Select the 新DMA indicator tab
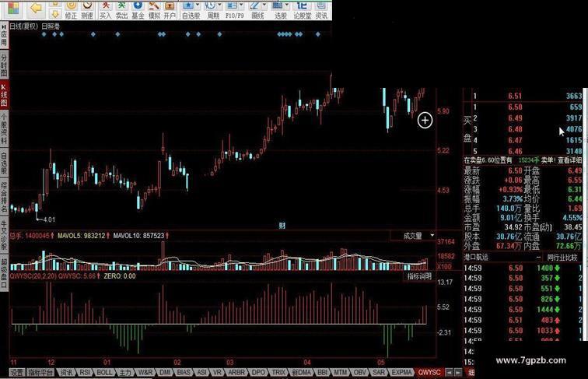 coord(302,373)
